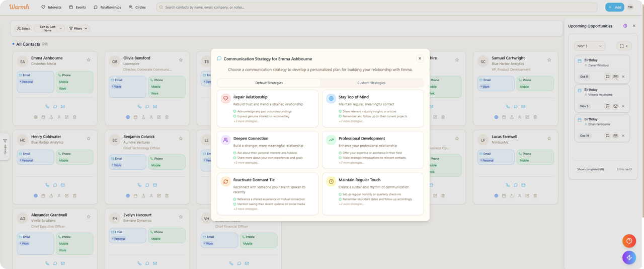Email icon for Victoria Haythorne's birthday
644x269 pixels.
tap(615, 106)
